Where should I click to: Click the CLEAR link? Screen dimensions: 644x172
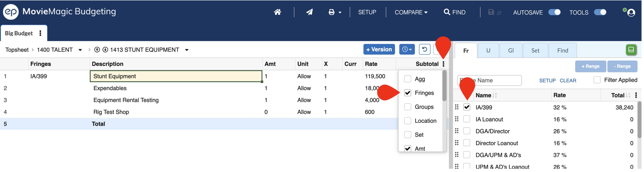pyautogui.click(x=568, y=81)
